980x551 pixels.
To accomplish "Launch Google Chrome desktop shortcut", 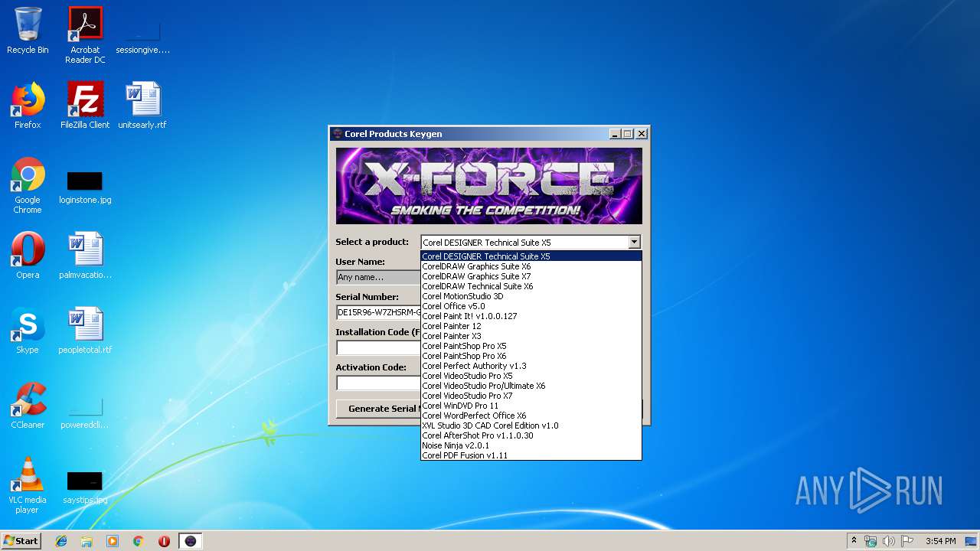I will (x=28, y=186).
